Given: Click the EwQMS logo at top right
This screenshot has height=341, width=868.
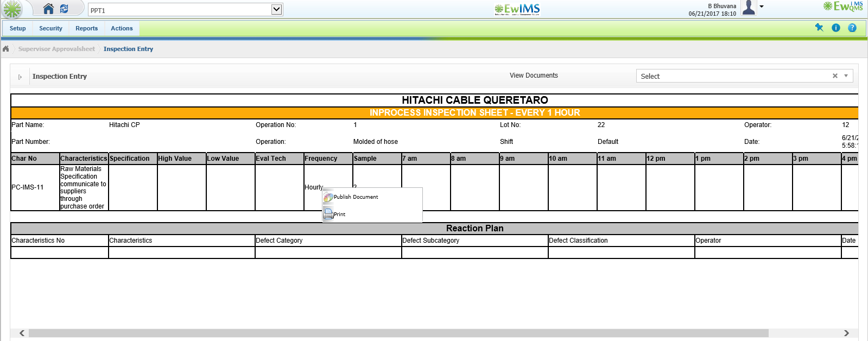Looking at the screenshot, I should tap(843, 6).
